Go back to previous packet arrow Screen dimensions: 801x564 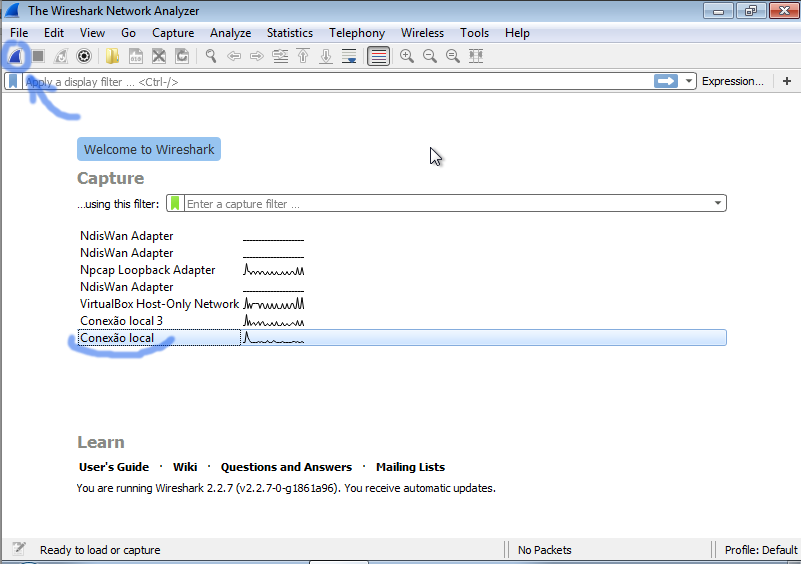(234, 56)
